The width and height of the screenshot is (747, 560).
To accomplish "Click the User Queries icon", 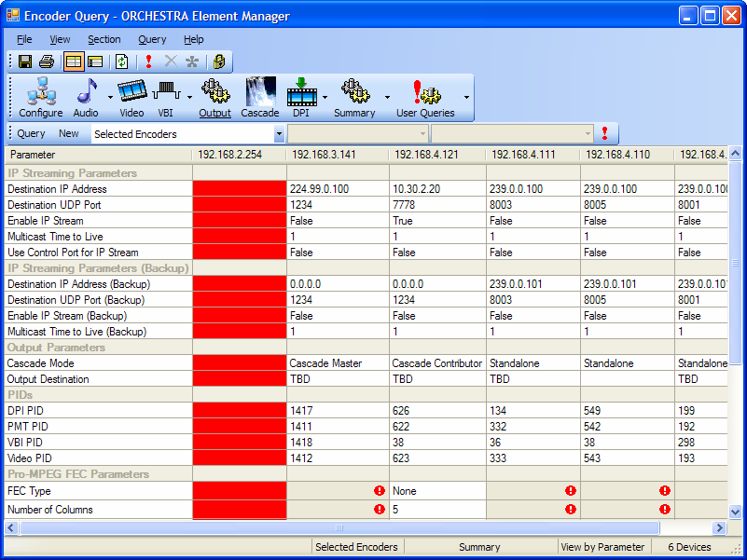I will pyautogui.click(x=424, y=93).
